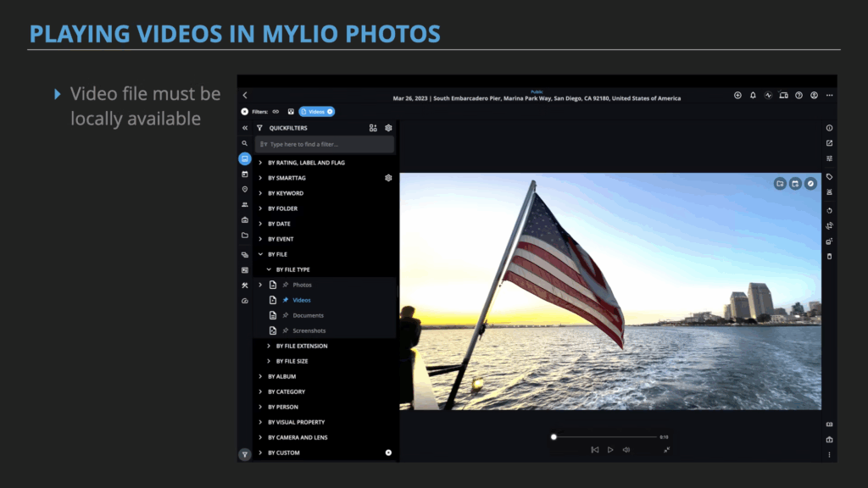
Task: Open the QuickFilters settings gear
Action: [388, 128]
